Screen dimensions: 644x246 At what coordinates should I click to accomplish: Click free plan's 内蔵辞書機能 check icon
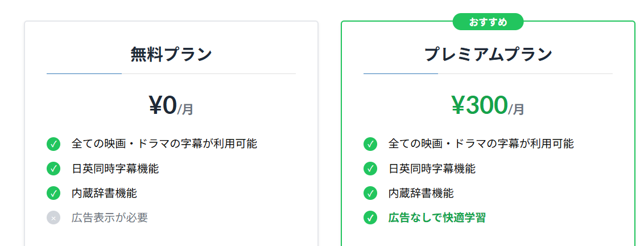(x=53, y=193)
